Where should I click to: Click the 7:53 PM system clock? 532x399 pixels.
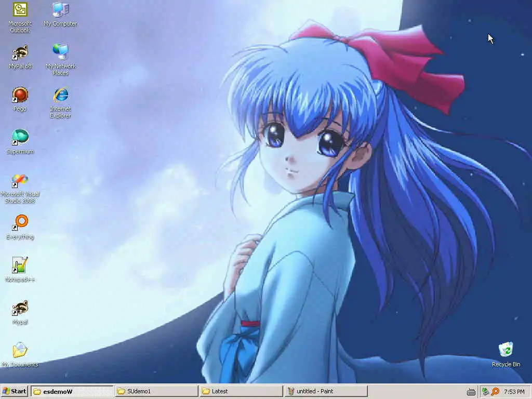[x=514, y=392]
